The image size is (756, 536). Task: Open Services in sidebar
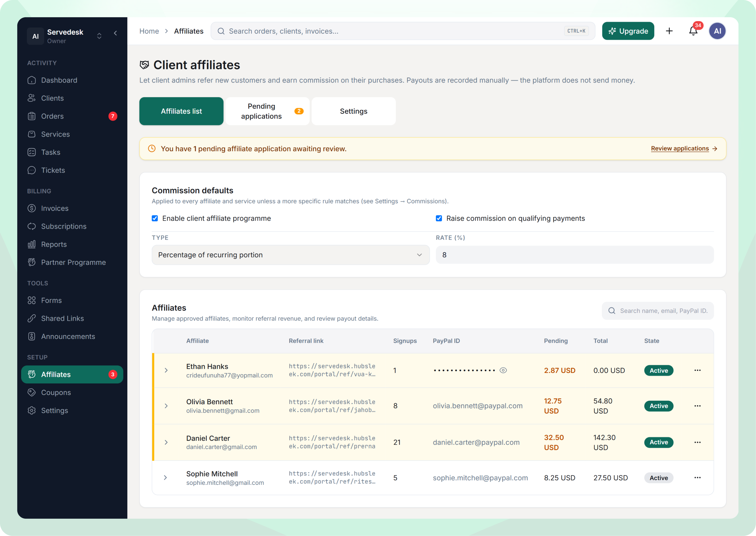(72, 134)
